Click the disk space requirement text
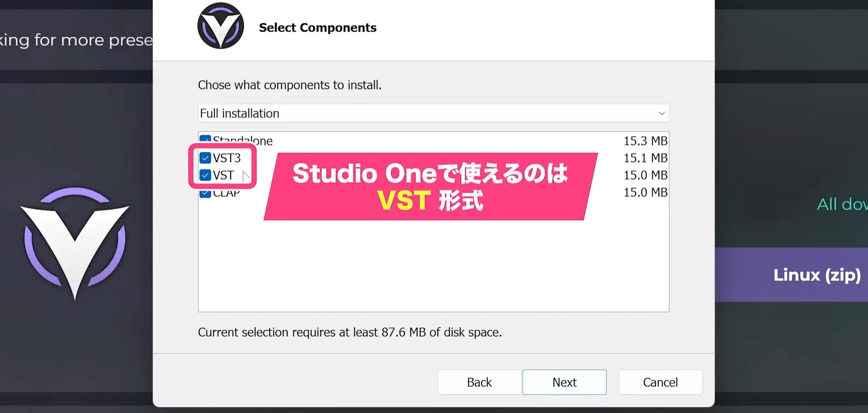The image size is (868, 413). (x=350, y=332)
